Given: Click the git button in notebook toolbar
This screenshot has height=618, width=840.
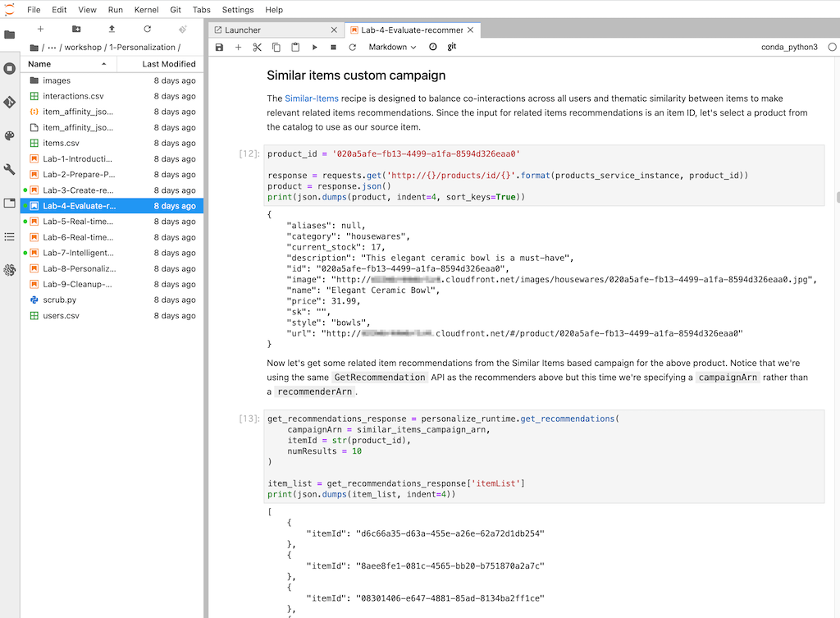Looking at the screenshot, I should (x=452, y=47).
